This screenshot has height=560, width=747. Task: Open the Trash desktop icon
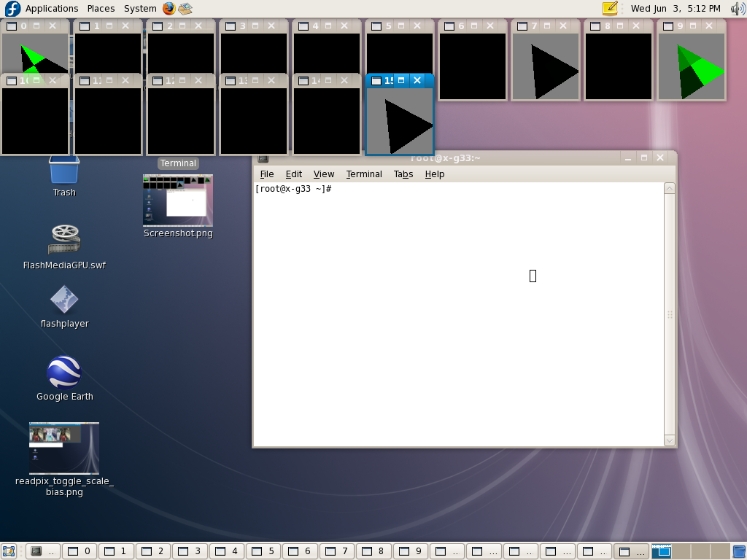click(x=64, y=172)
